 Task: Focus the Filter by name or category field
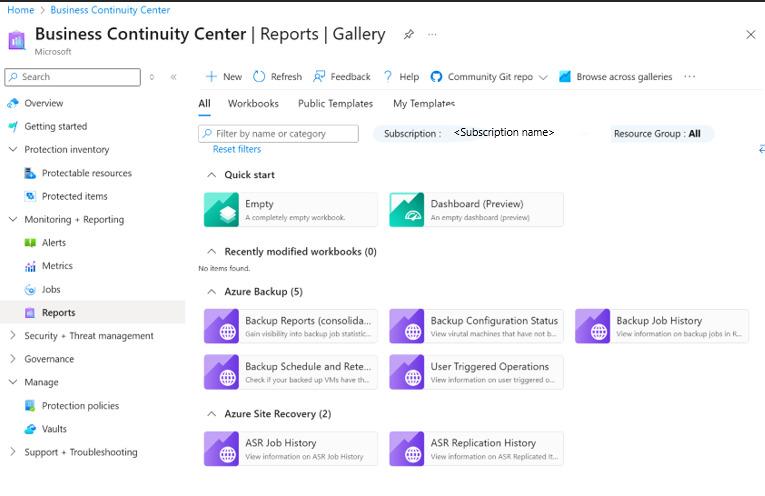(x=279, y=134)
